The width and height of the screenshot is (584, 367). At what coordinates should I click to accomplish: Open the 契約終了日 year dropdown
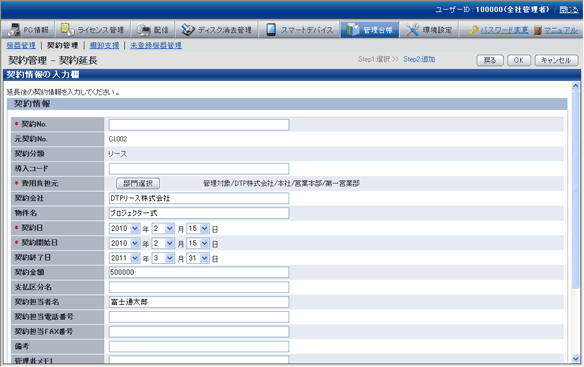coord(135,258)
